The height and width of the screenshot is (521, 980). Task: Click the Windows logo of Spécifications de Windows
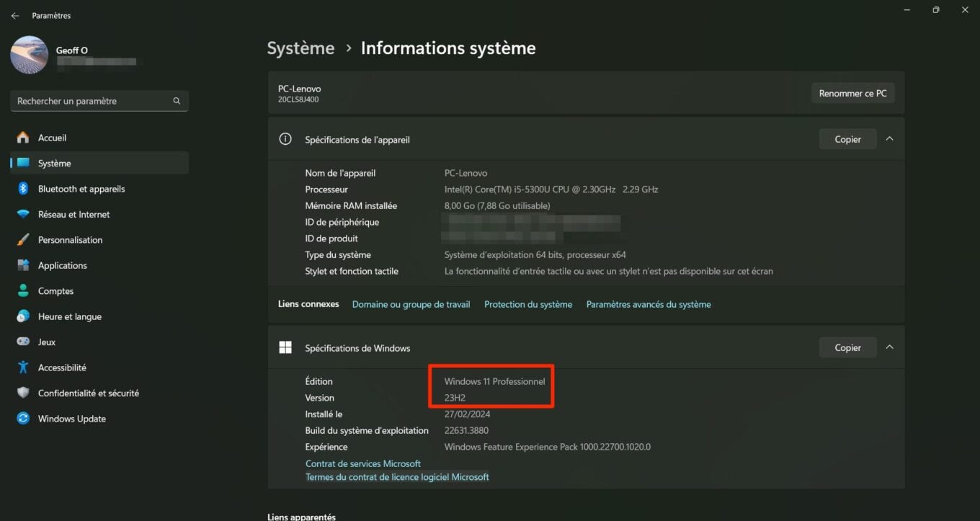pos(285,348)
